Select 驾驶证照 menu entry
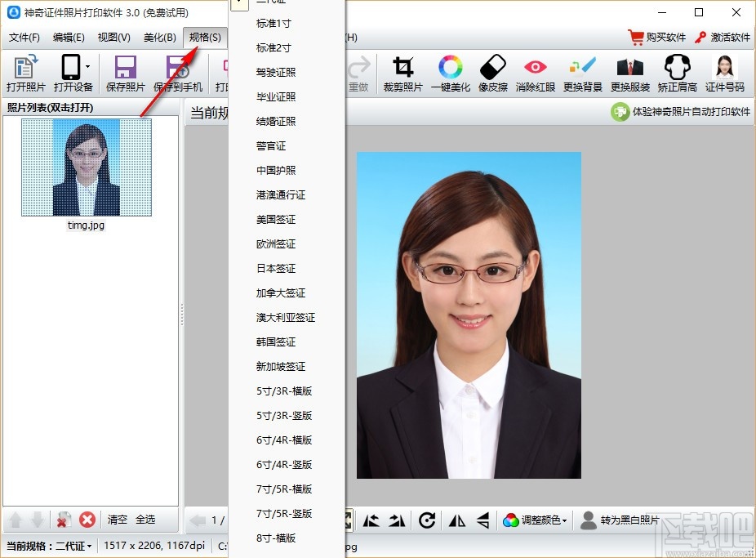The image size is (756, 558). pos(287,73)
